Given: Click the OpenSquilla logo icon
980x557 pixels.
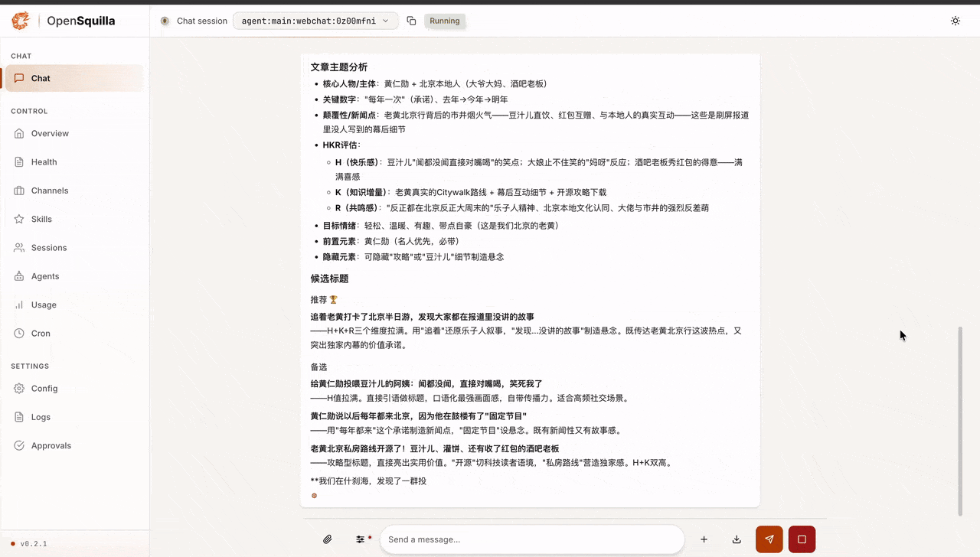Looking at the screenshot, I should pos(21,21).
